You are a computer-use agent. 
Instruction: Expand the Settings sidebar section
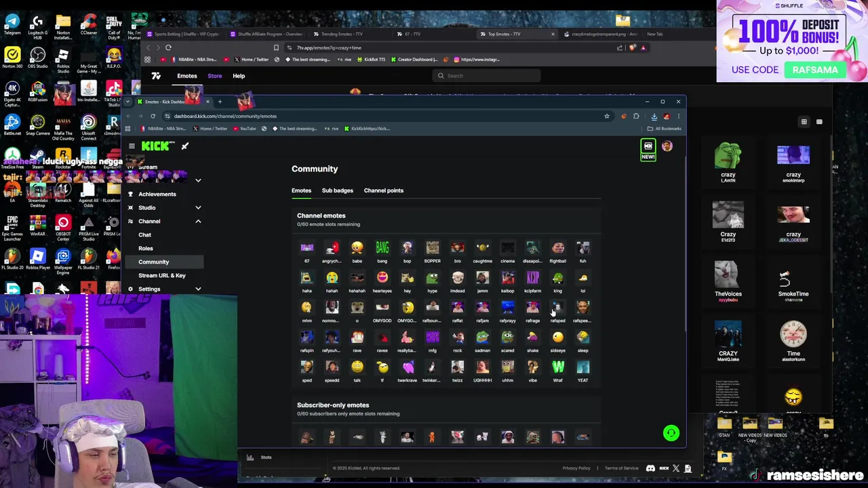coord(198,289)
